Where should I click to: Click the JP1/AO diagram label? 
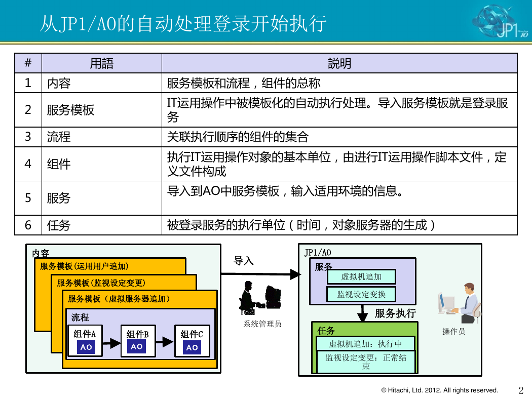coord(318,253)
